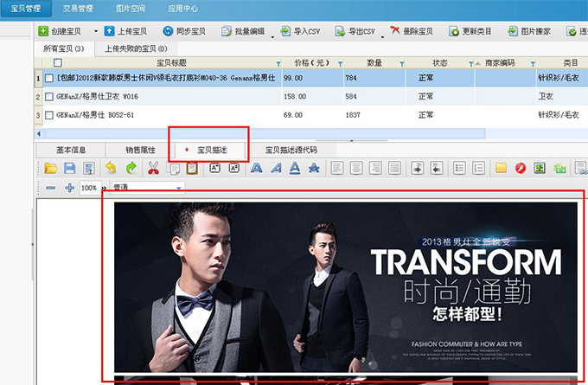This screenshot has width=588, height=385.
Task: Click the green redo arrow icon
Action: point(131,168)
